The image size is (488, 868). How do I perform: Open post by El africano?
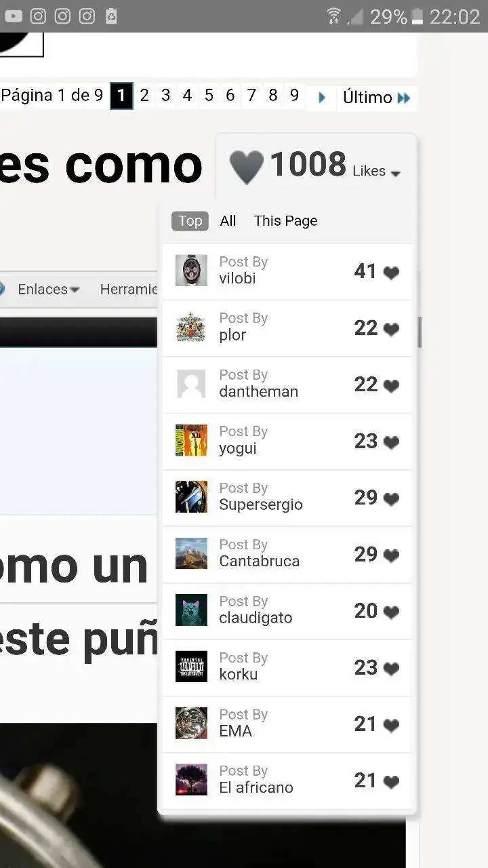tap(287, 781)
